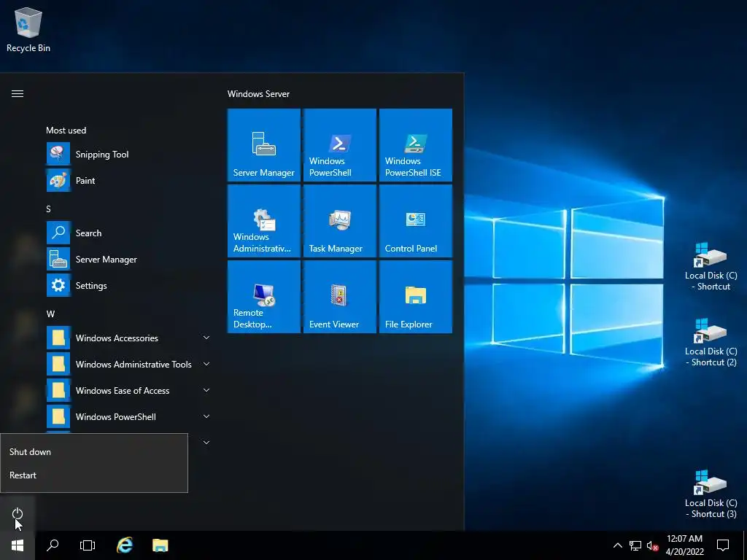The image size is (747, 560).
Task: Open the Remote Desktop tile
Action: click(264, 297)
